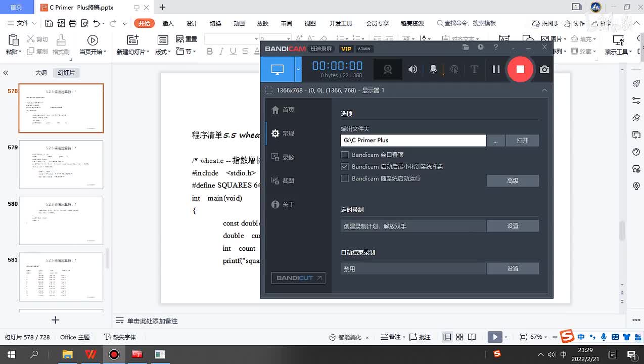The height and width of the screenshot is (364, 644).
Task: Collapse the slide panel with double chevron
Action: point(6,73)
